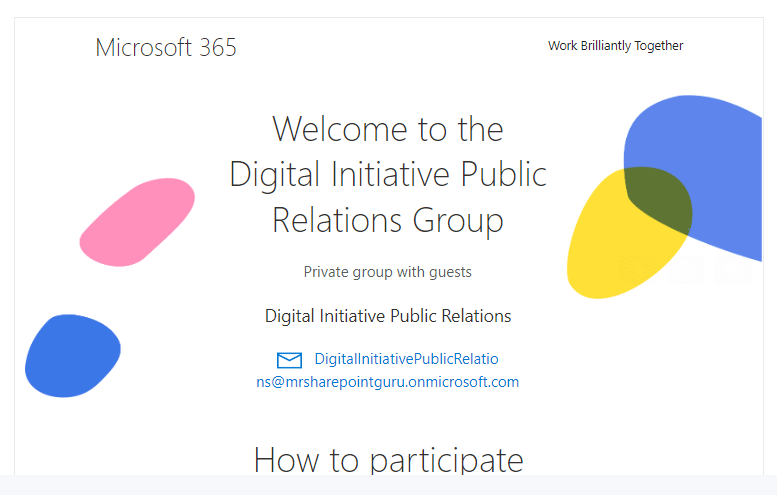Select the "Welcome to the Digital Initiative" heading
The height and width of the screenshot is (495, 777).
click(388, 174)
